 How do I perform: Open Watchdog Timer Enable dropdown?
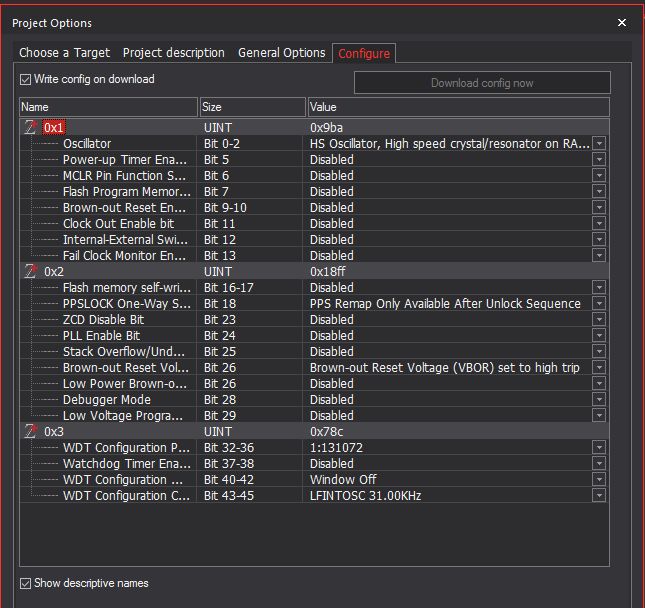(x=599, y=464)
